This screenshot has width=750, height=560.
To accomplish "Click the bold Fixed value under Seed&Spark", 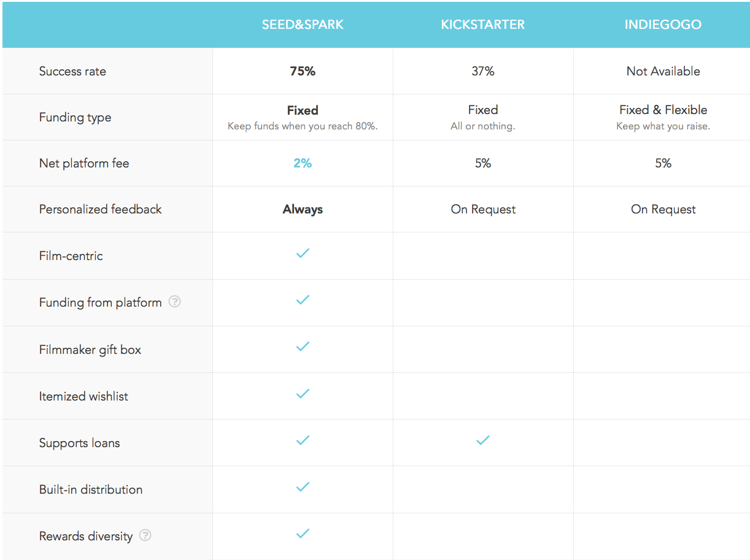I will (x=303, y=110).
